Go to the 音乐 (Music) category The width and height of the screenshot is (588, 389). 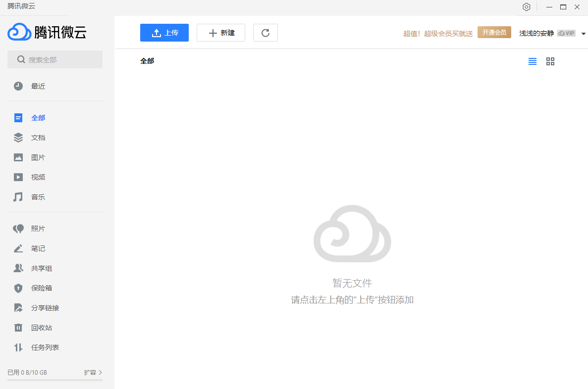click(38, 196)
